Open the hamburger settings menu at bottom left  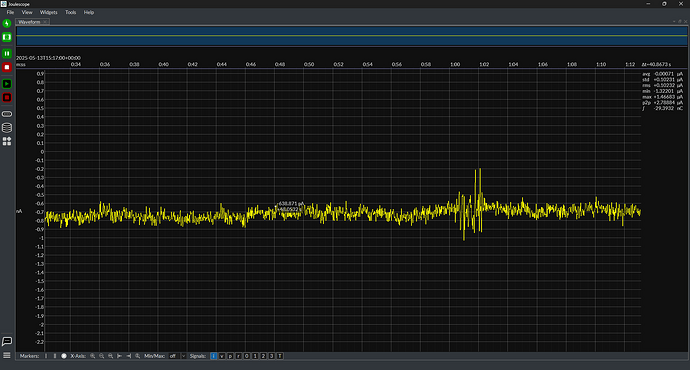coord(7,355)
